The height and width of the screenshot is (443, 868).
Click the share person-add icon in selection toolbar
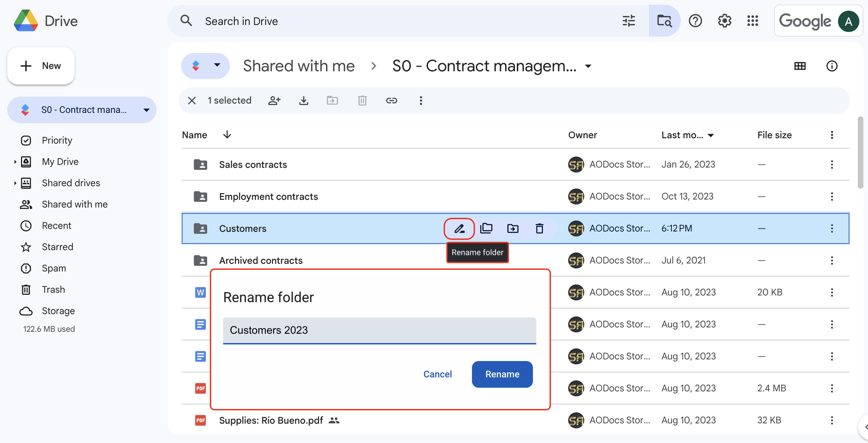(x=274, y=100)
